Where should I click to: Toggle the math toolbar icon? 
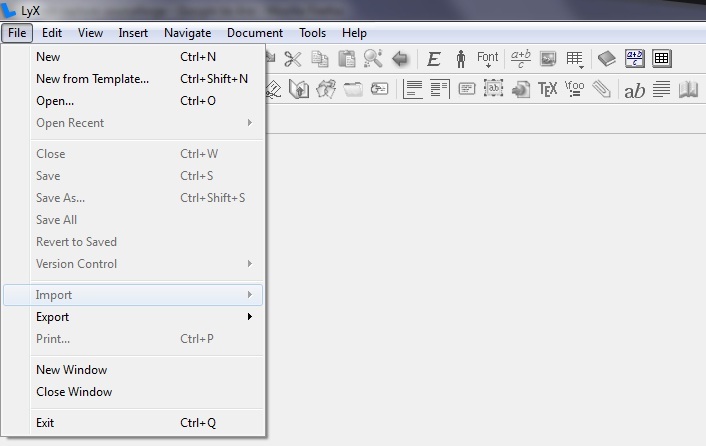(634, 59)
